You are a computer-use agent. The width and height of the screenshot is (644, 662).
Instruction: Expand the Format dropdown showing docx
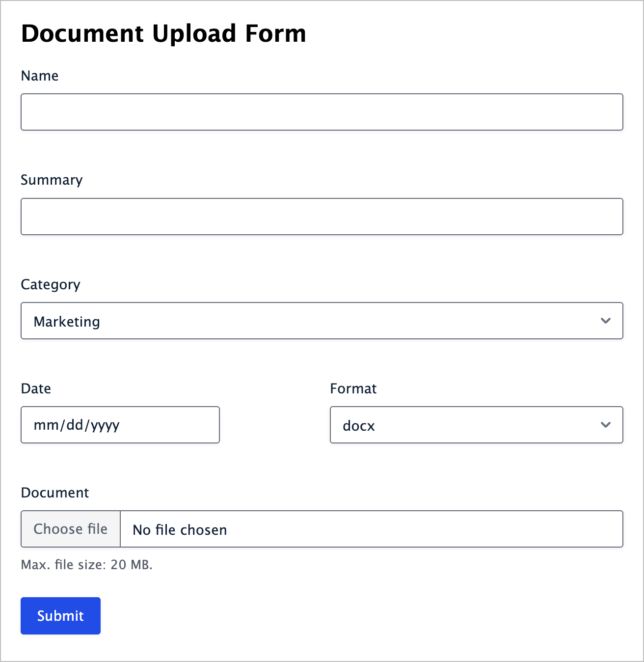(476, 425)
